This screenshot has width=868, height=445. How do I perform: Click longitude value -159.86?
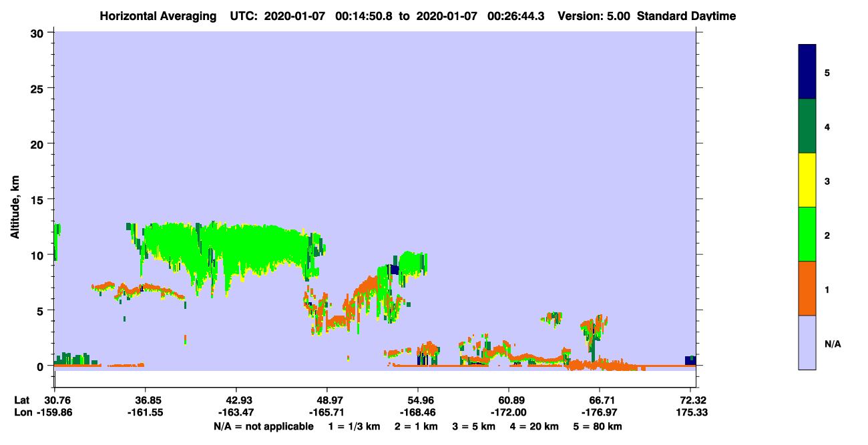click(54, 412)
